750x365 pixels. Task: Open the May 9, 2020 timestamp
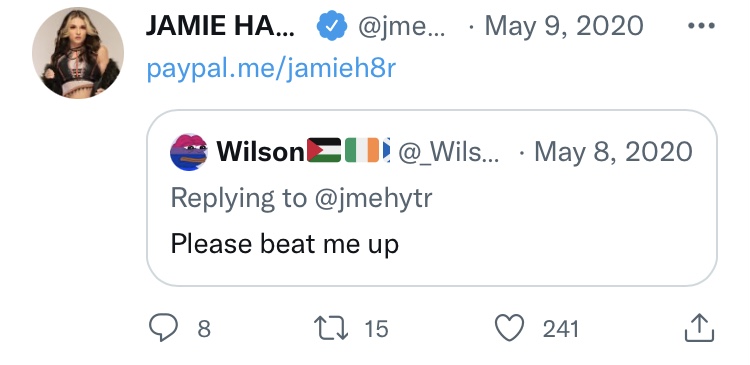coord(564,26)
